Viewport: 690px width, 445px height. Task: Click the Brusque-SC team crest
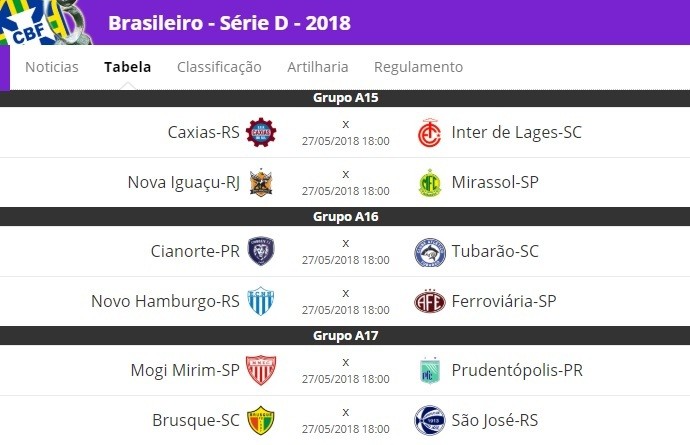click(x=261, y=420)
